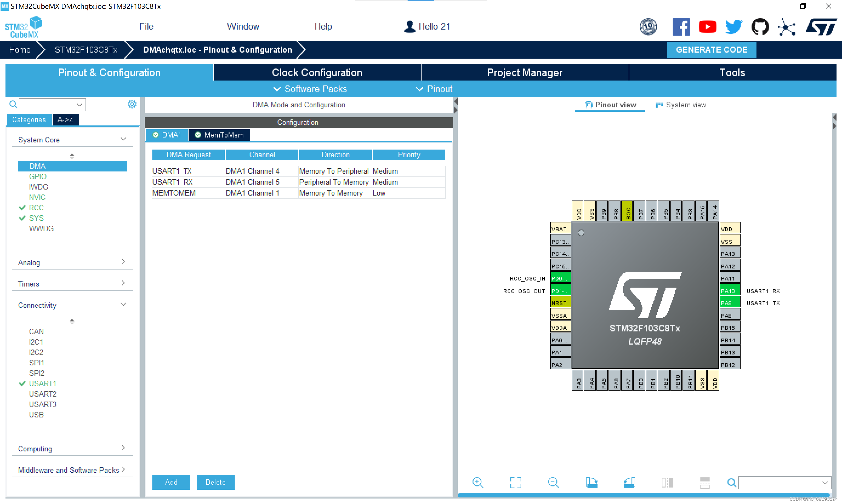Click the Facebook icon in header
This screenshot has height=504, width=842.
(681, 27)
